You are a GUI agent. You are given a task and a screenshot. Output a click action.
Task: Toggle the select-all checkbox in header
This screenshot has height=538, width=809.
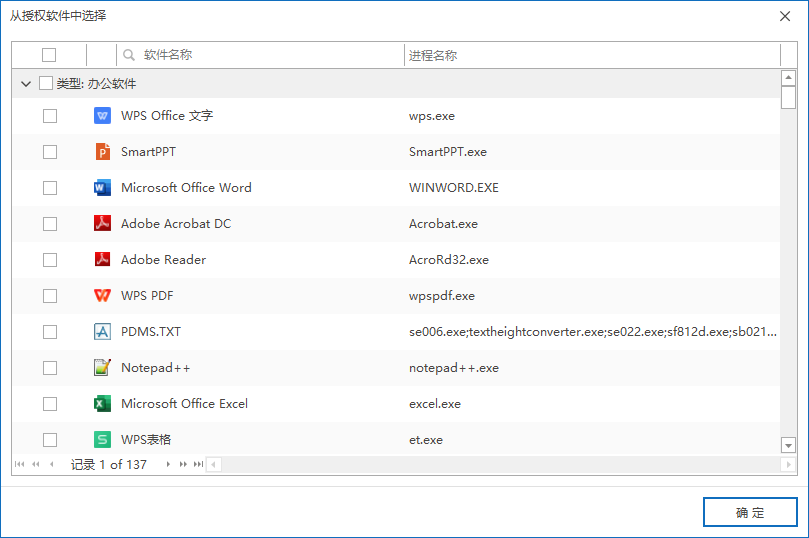pyautogui.click(x=49, y=55)
